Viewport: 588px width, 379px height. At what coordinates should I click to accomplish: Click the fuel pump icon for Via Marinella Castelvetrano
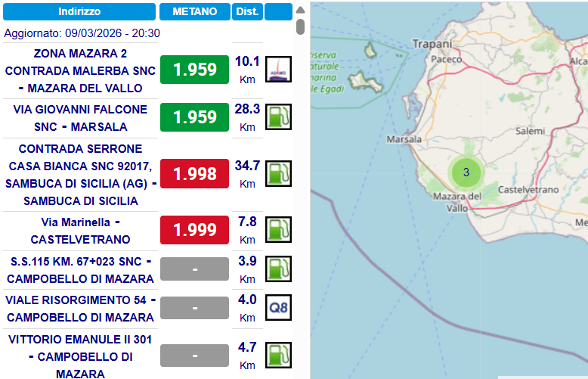tap(278, 230)
